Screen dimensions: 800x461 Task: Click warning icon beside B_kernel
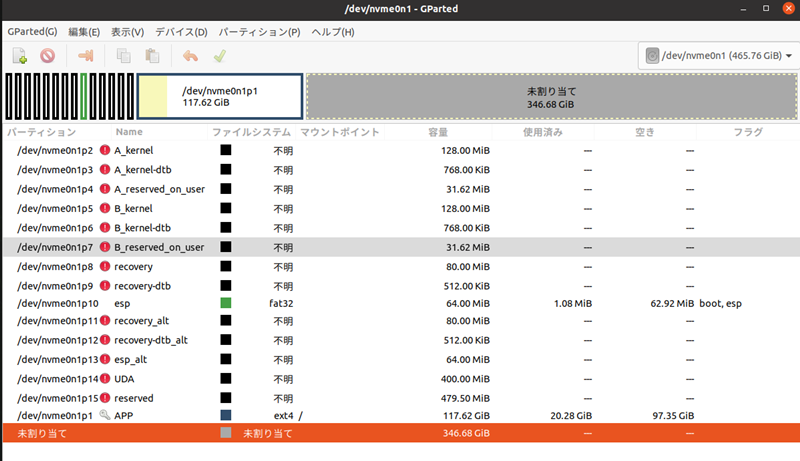[x=105, y=208]
